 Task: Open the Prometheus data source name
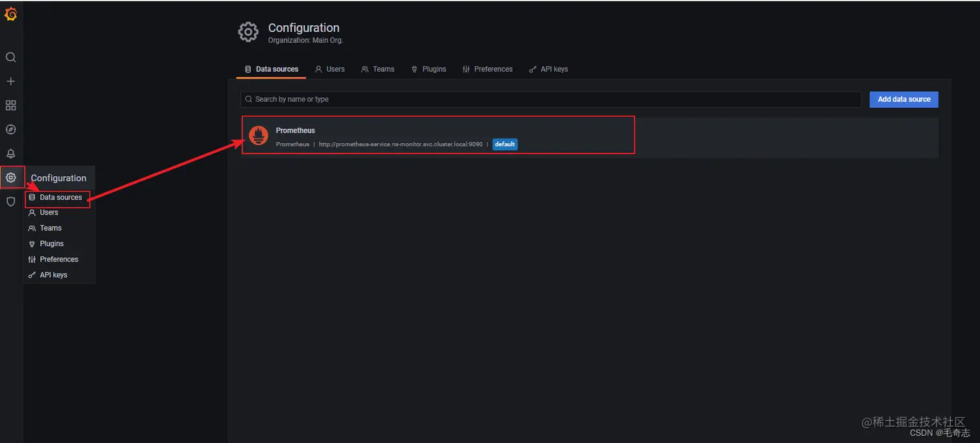296,130
